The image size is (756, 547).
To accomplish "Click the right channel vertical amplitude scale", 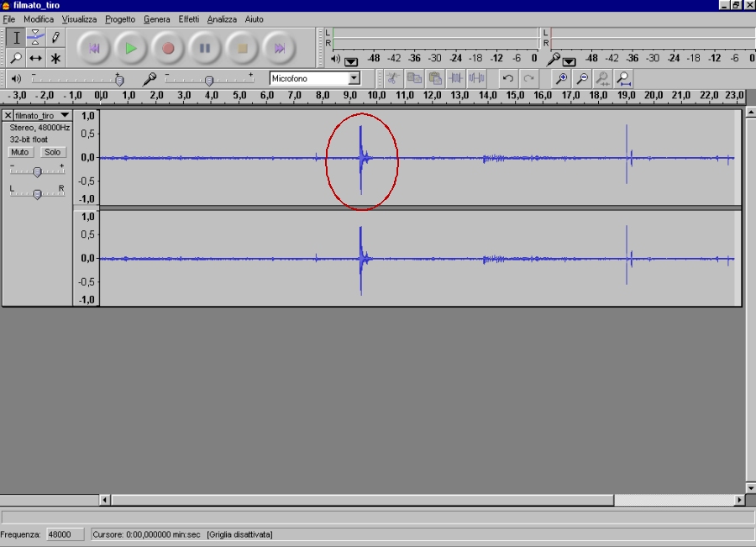I will coord(87,258).
